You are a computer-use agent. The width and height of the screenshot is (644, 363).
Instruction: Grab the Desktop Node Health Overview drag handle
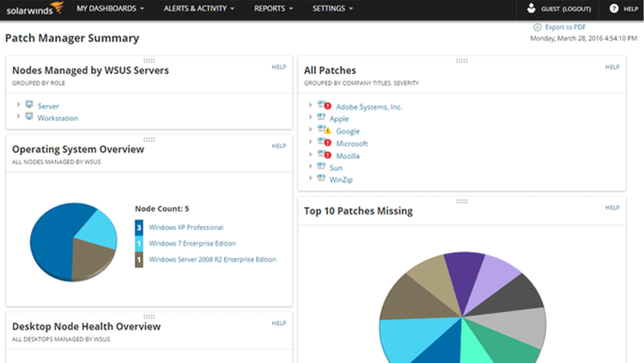(x=149, y=317)
